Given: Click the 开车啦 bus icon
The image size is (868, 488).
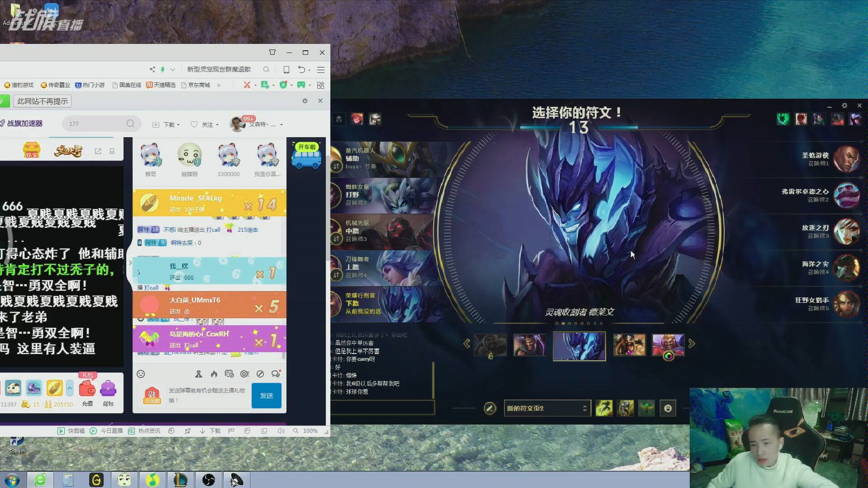Looking at the screenshot, I should tap(306, 155).
